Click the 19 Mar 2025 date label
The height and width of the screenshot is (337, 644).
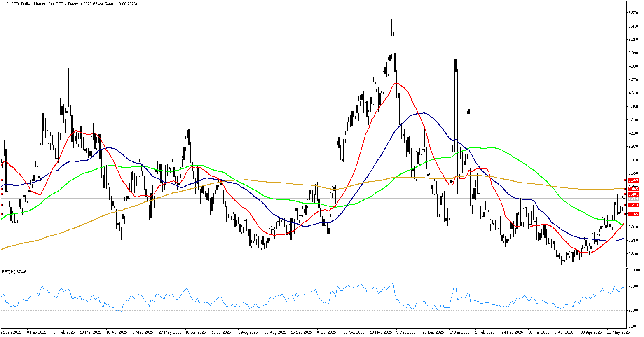[91, 332]
